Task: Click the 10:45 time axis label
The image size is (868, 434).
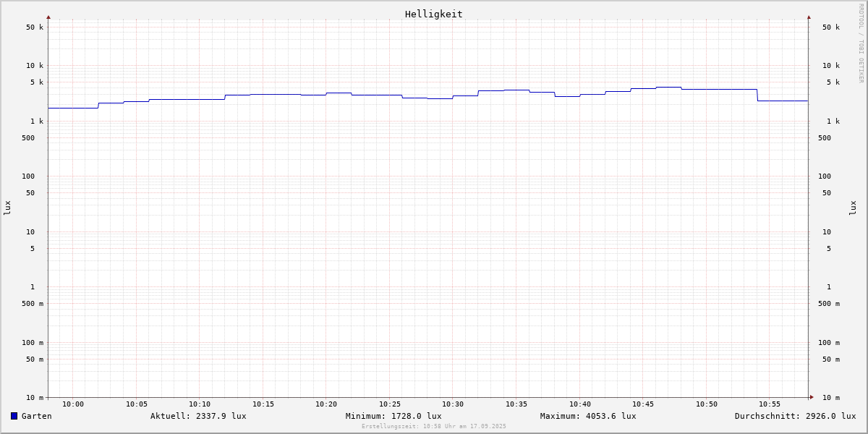Action: pos(643,404)
